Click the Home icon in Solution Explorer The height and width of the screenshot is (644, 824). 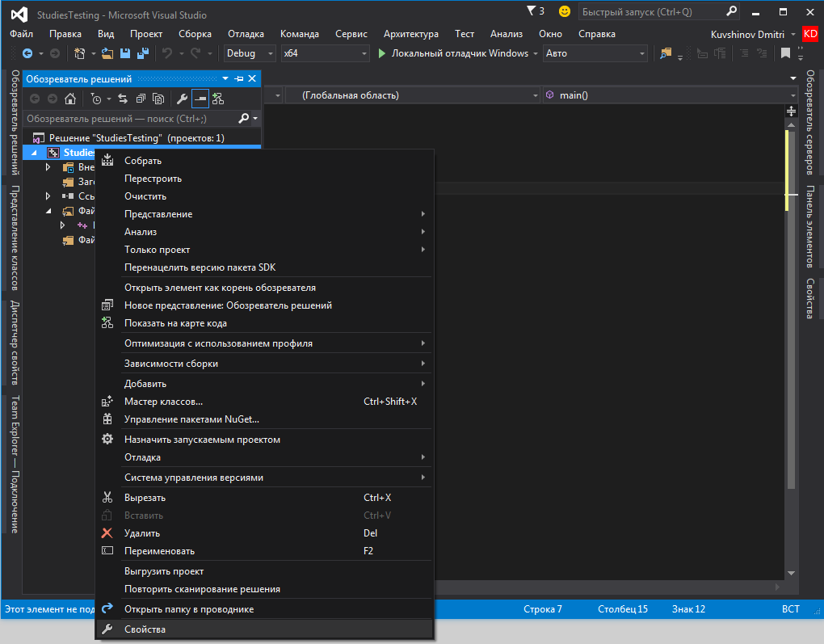pyautogui.click(x=70, y=99)
